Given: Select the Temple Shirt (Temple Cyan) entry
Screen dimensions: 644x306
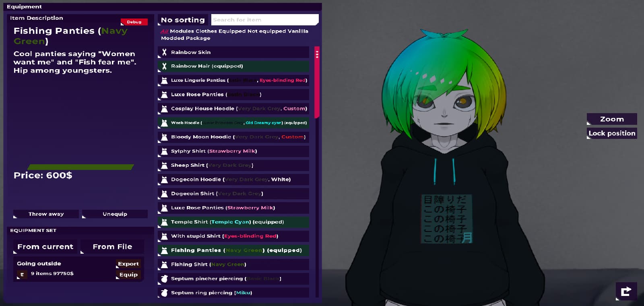Looking at the screenshot, I should coord(233,222).
